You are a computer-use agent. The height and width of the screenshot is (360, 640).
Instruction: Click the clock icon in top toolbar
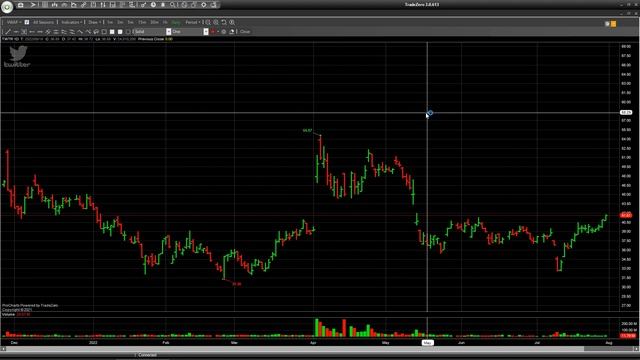[x=153, y=5]
